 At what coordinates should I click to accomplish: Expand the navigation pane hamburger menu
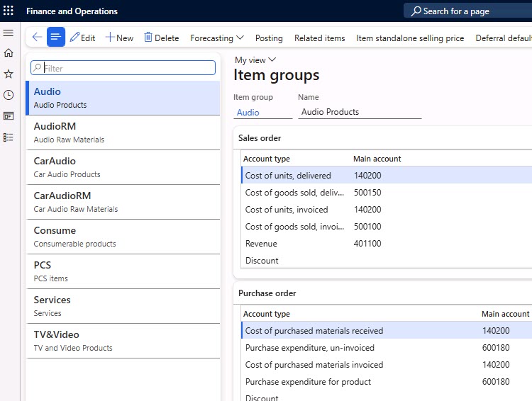pos(9,33)
